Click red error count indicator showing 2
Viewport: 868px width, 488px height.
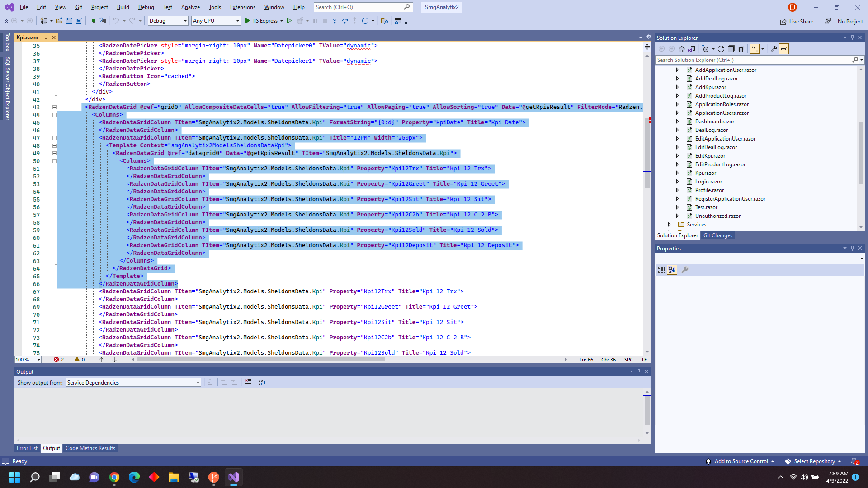pyautogui.click(x=59, y=360)
